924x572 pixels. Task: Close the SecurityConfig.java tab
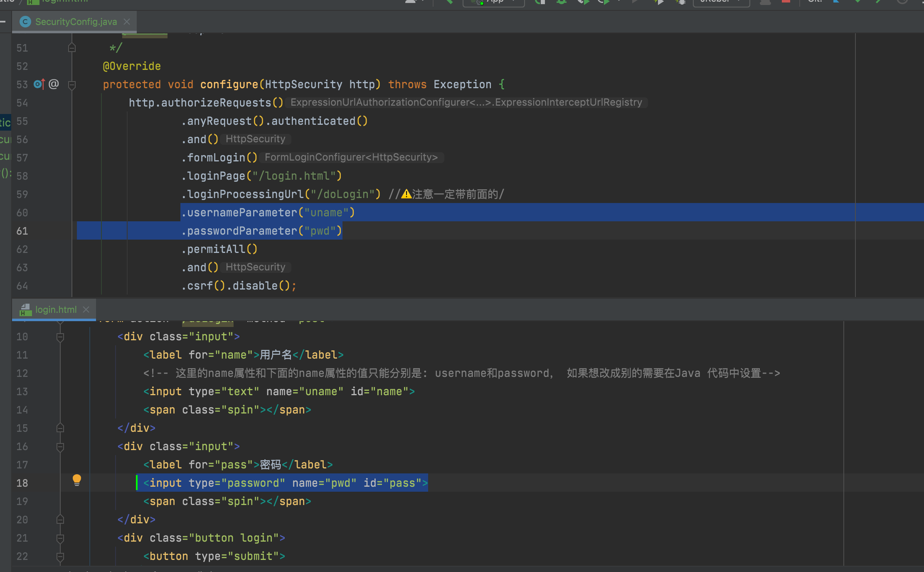[127, 22]
